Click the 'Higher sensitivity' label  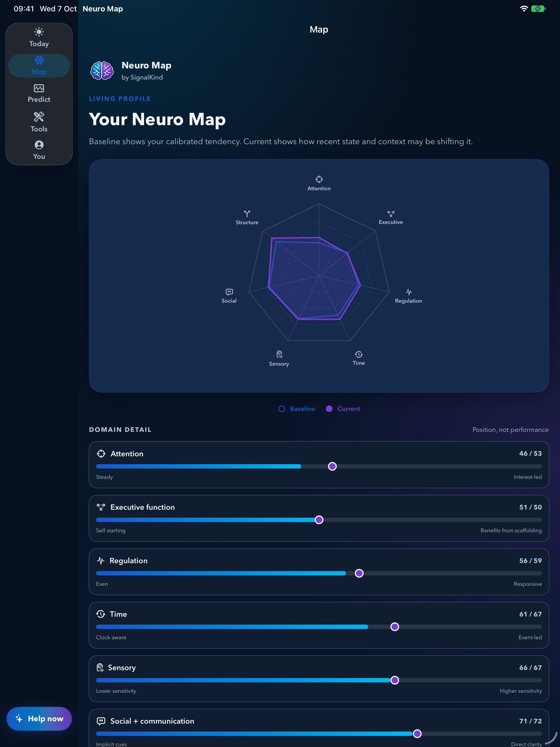pyautogui.click(x=520, y=691)
